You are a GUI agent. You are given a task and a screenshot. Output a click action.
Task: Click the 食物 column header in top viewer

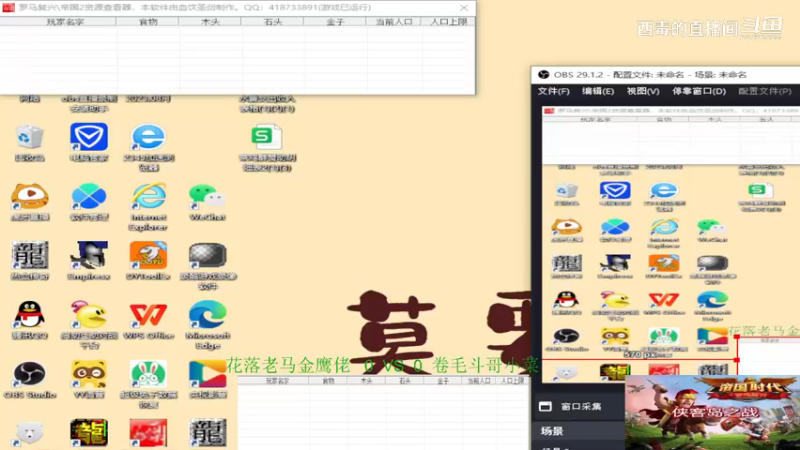click(147, 21)
